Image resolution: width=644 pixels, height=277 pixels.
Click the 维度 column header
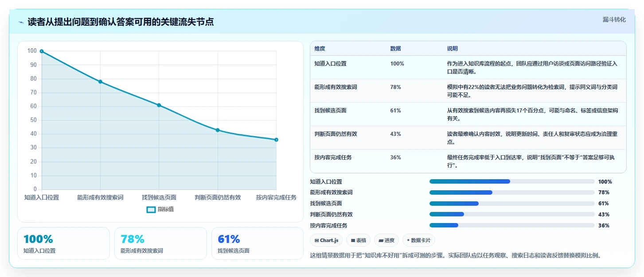tap(320, 49)
